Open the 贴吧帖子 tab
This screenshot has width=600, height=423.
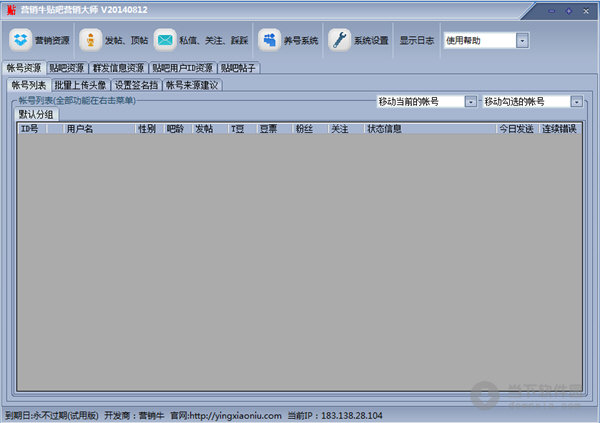[x=238, y=68]
